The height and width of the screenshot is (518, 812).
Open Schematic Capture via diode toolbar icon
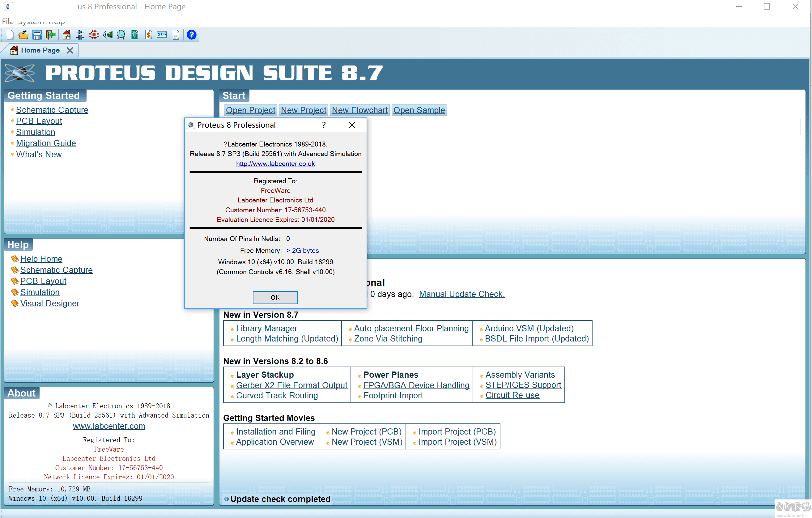tap(80, 35)
